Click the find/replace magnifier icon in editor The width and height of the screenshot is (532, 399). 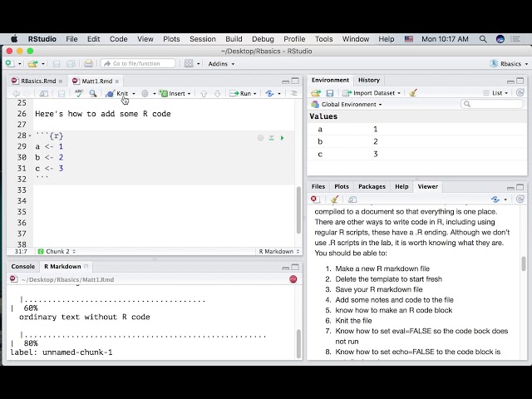point(93,94)
